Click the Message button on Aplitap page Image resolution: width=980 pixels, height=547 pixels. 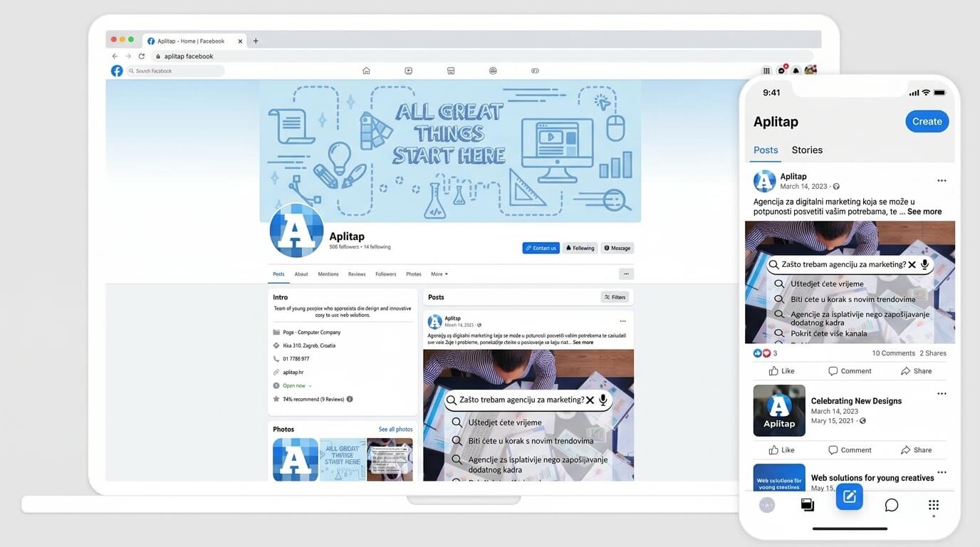click(x=617, y=248)
